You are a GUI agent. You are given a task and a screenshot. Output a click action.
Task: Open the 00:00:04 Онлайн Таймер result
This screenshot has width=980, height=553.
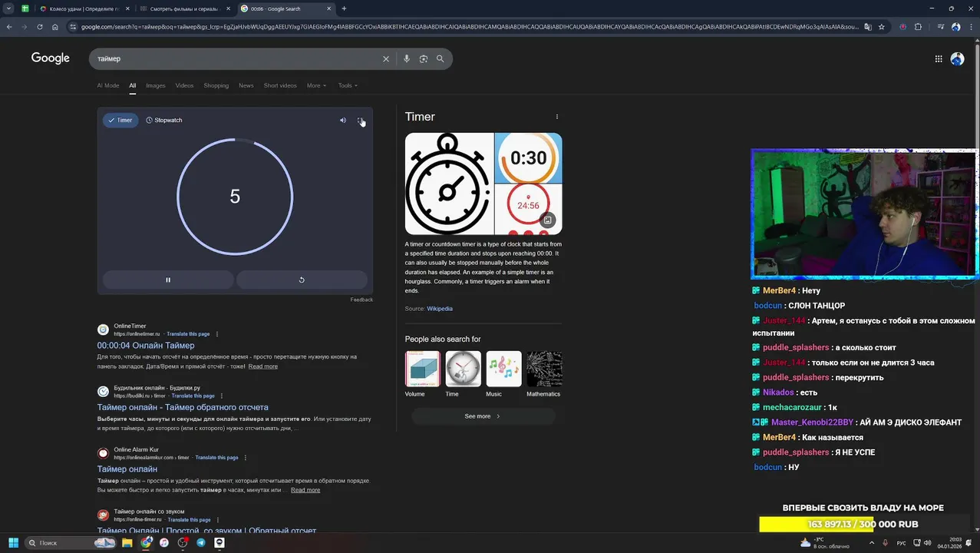pyautogui.click(x=146, y=346)
